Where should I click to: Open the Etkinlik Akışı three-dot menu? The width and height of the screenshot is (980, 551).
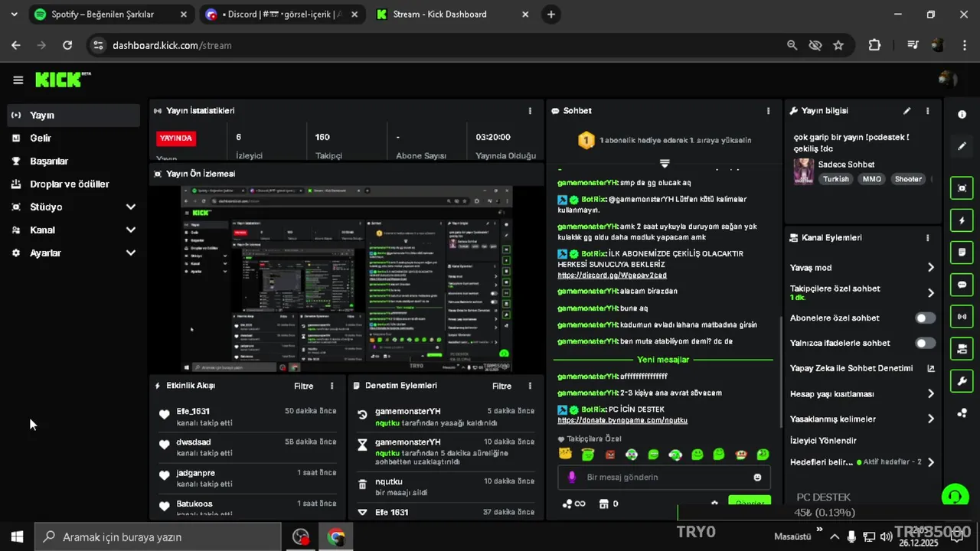tap(332, 386)
